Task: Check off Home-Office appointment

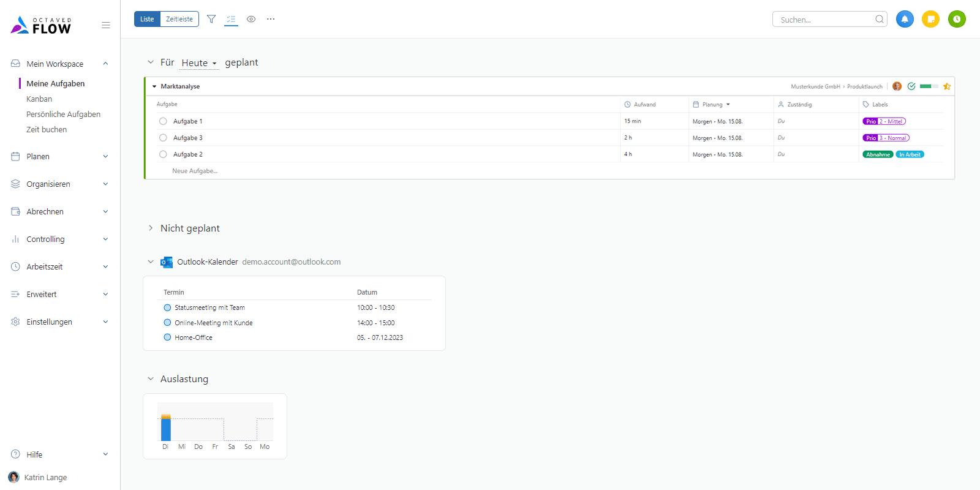Action: tap(167, 337)
